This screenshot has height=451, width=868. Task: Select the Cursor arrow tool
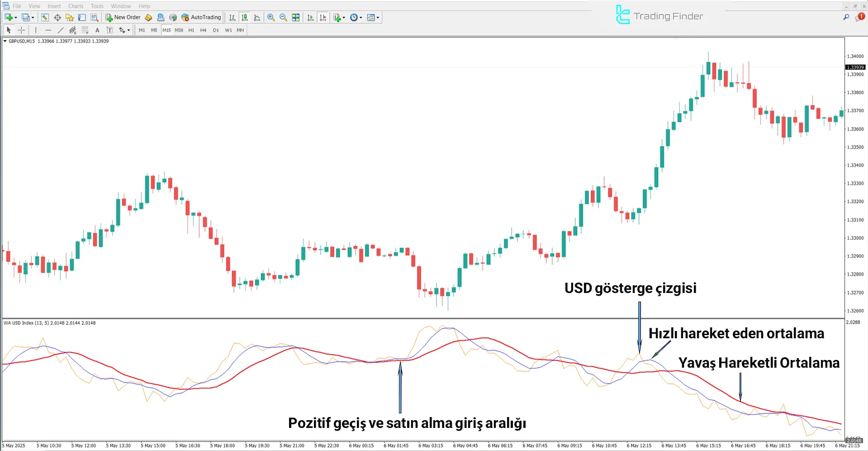click(x=9, y=30)
